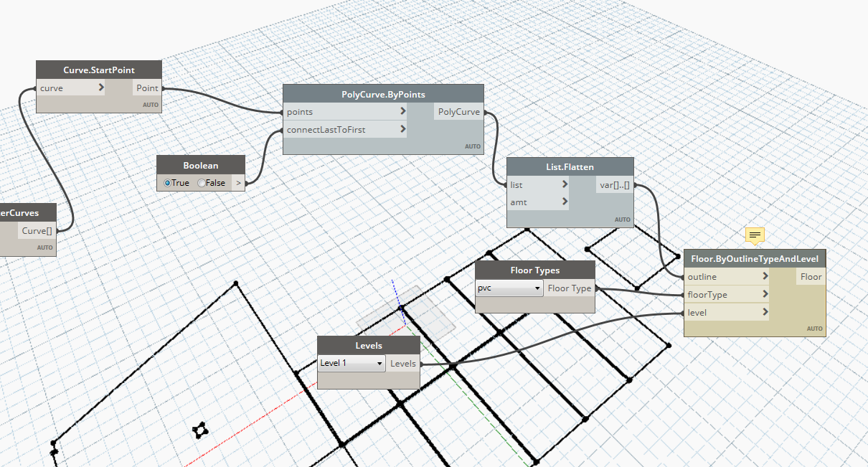The height and width of the screenshot is (467, 868).
Task: Click the AUTO lacing label on List.Flatten
Action: point(622,220)
